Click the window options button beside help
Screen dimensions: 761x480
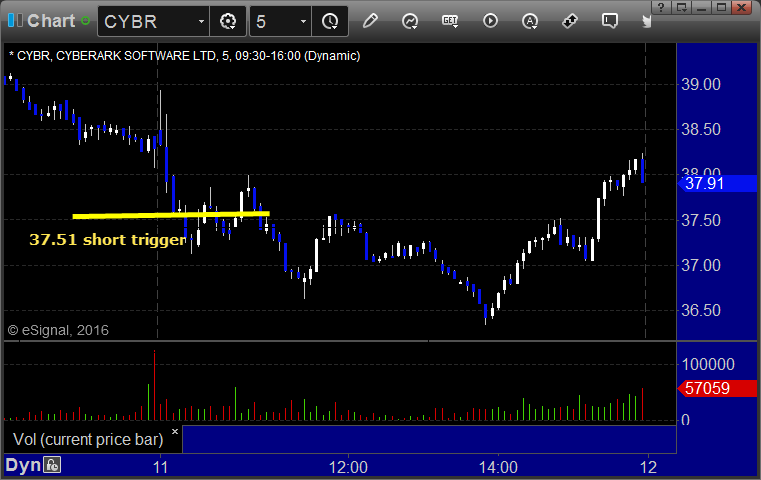coord(681,7)
